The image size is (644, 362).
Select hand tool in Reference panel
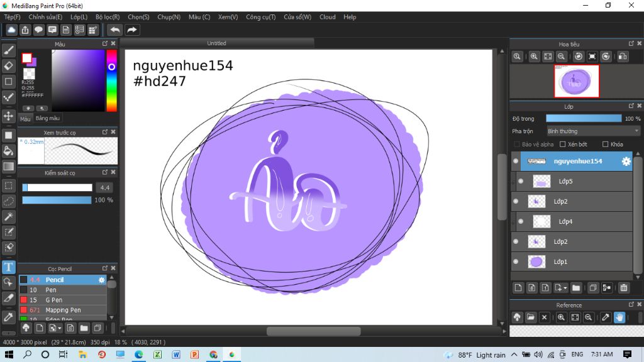(x=619, y=317)
